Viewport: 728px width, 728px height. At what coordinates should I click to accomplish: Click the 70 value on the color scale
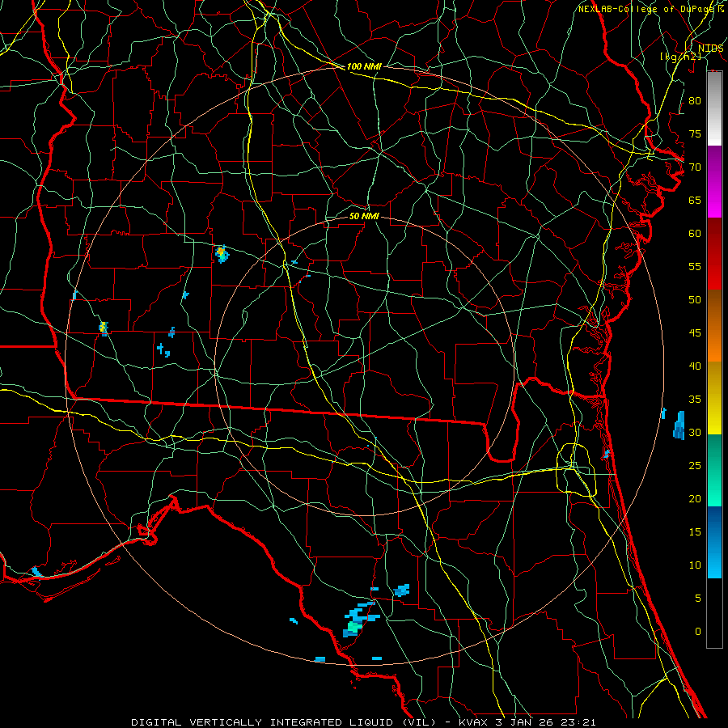pyautogui.click(x=695, y=167)
